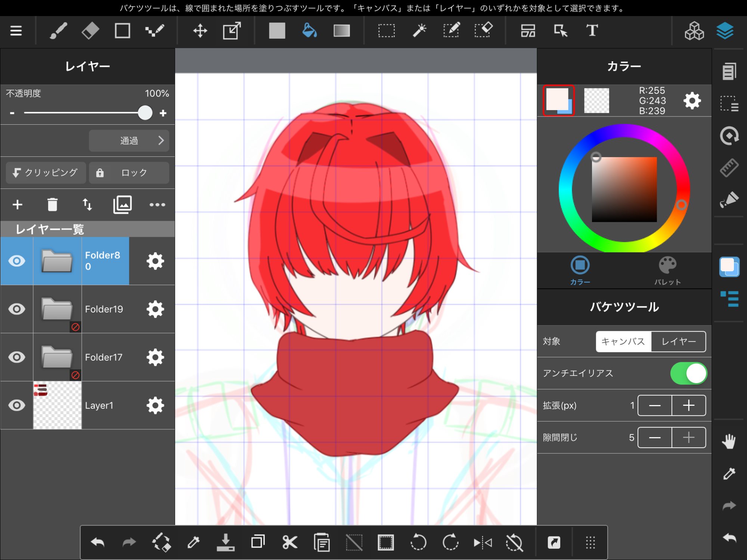747x560 pixels.
Task: Click the foreground color swatch
Action: coord(557,99)
